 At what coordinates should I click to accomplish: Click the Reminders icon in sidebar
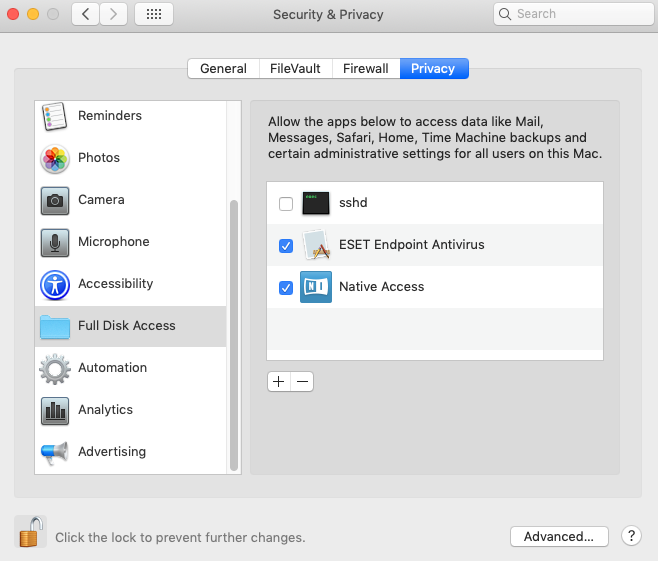point(54,117)
